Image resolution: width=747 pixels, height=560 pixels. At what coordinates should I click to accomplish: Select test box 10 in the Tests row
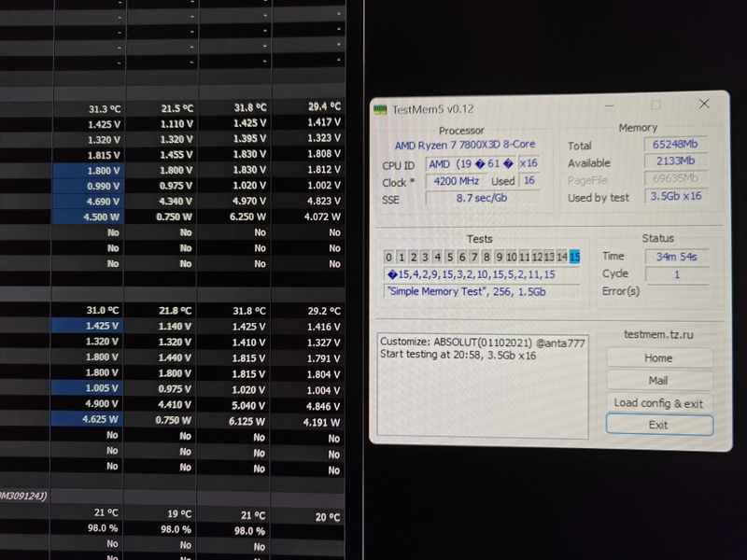point(511,258)
